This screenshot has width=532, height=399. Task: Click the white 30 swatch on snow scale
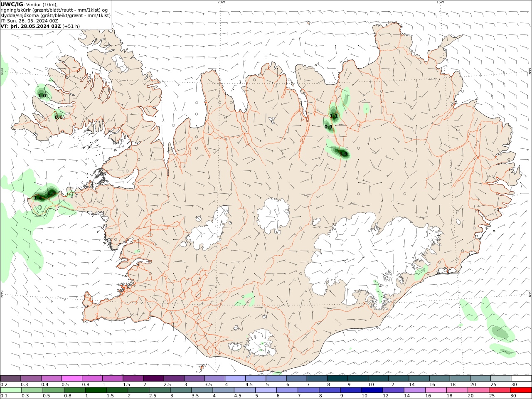coord(521,378)
